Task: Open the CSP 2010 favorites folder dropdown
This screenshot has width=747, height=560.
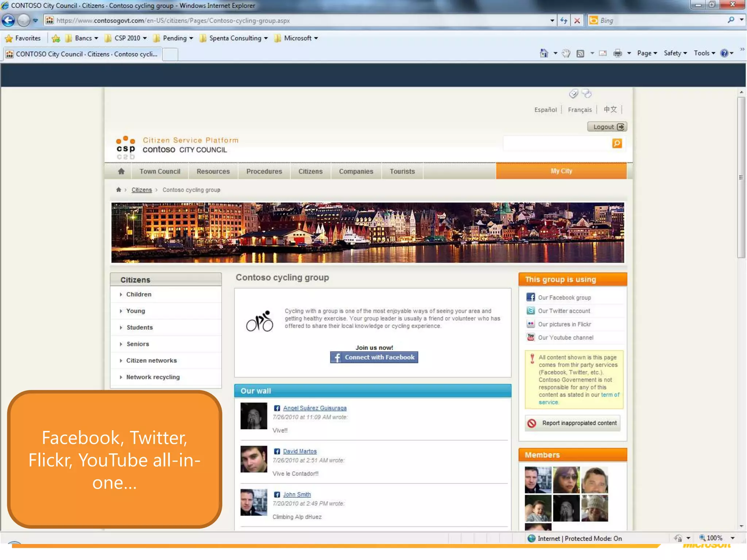Action: (x=125, y=38)
